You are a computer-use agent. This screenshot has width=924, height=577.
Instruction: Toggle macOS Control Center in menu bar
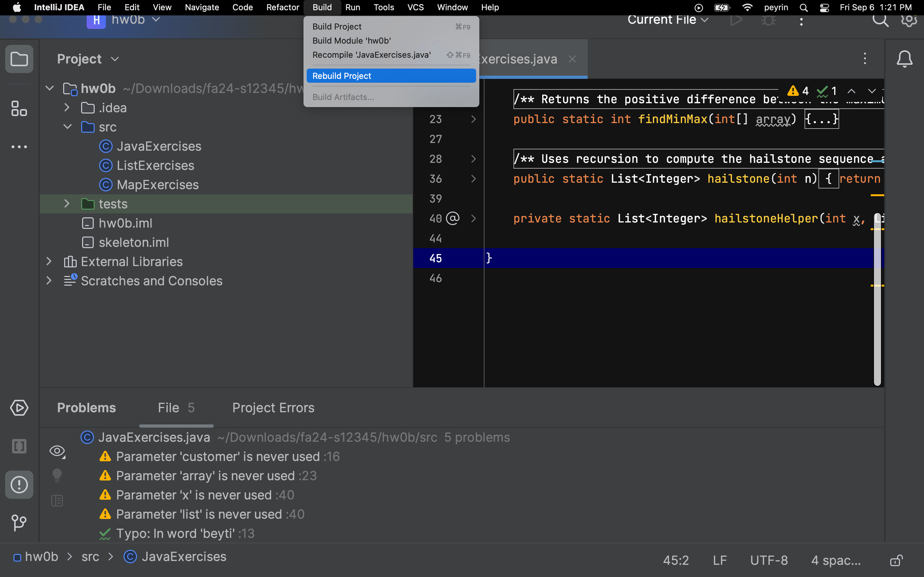point(824,7)
